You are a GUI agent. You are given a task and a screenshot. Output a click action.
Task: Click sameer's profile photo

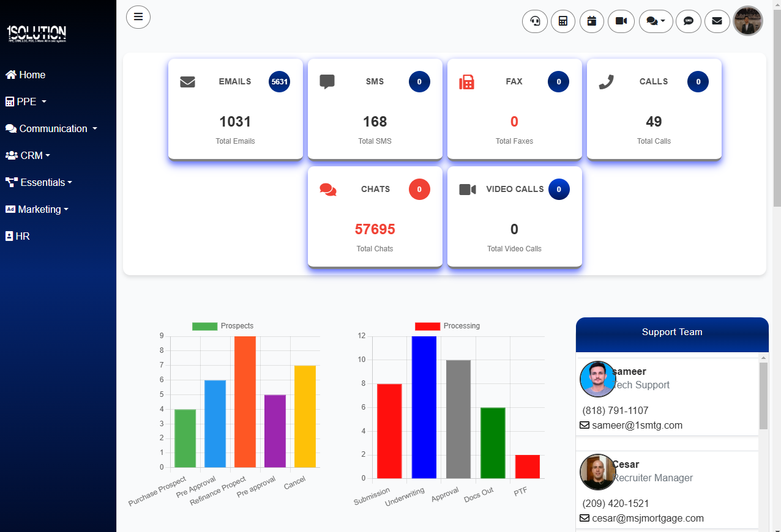(597, 379)
